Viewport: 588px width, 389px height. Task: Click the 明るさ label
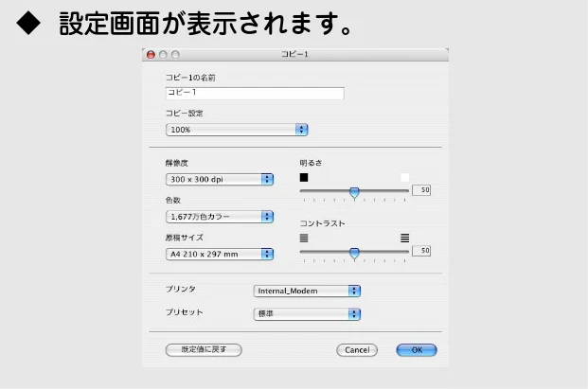pyautogui.click(x=311, y=163)
